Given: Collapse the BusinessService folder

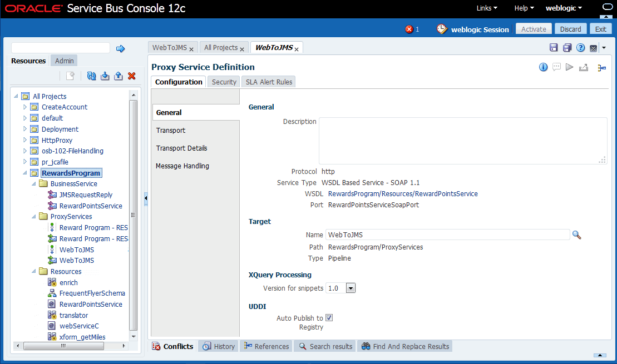Looking at the screenshot, I should [x=33, y=183].
